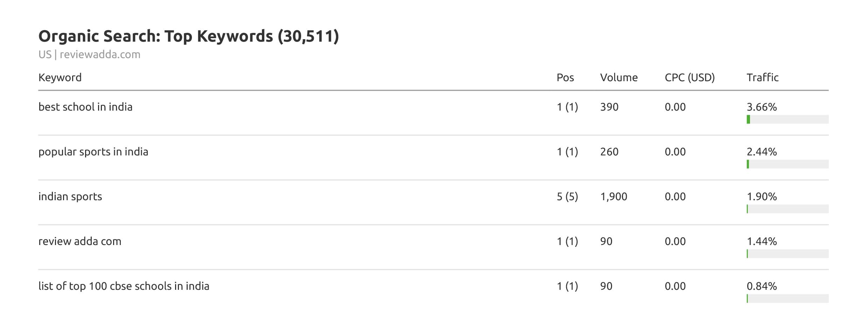Sort by the CPC (USD) column header
The height and width of the screenshot is (336, 868).
click(689, 77)
